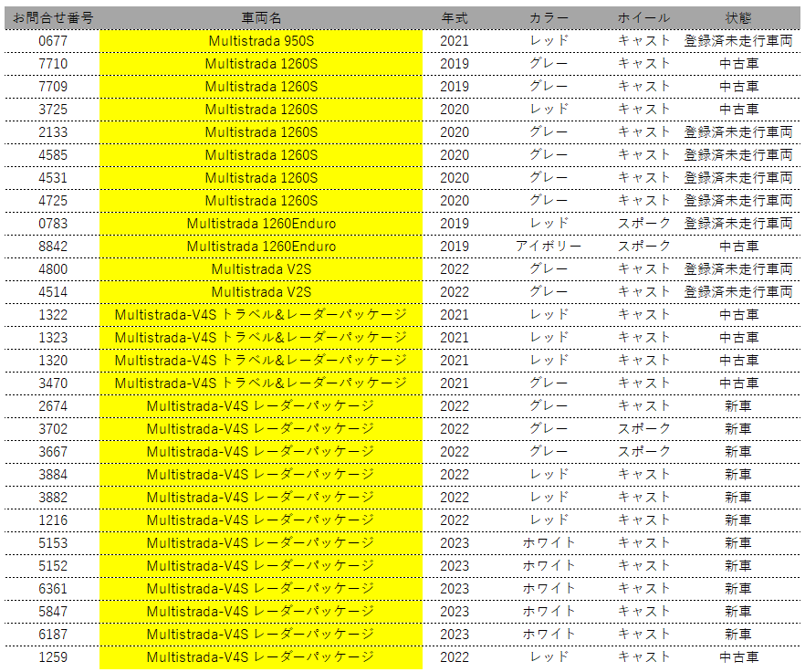This screenshot has width=805, height=672.
Task: Click the 状態 column header
Action: click(738, 18)
